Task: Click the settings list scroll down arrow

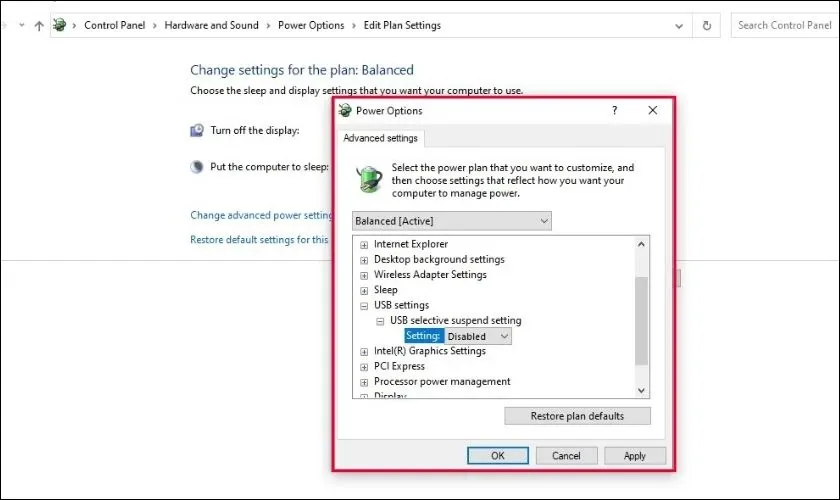Action: (641, 391)
